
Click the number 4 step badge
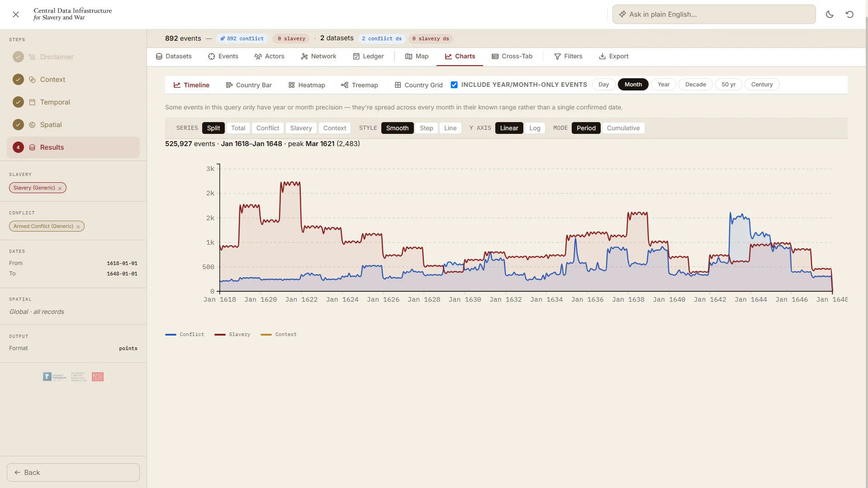click(x=18, y=147)
